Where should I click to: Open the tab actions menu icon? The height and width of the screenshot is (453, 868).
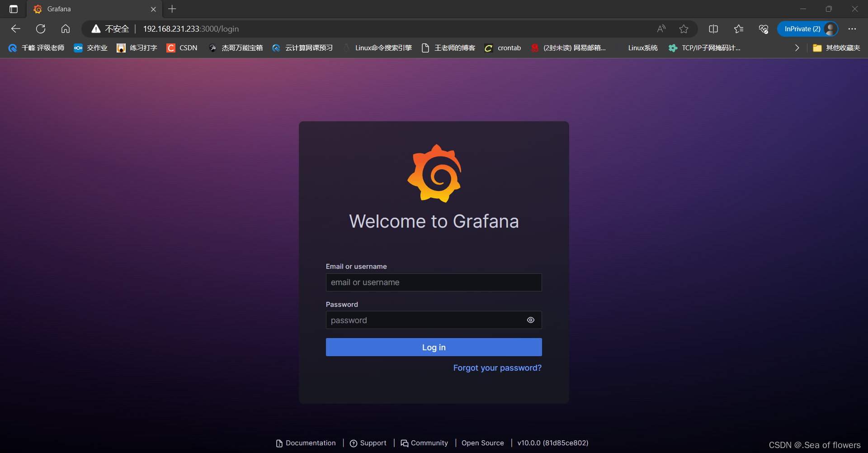tap(14, 9)
